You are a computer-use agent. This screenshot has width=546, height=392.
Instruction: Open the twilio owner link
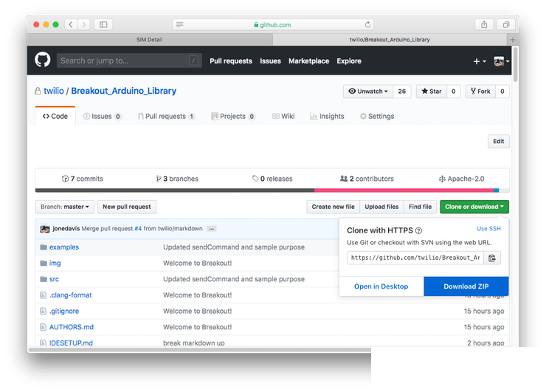coord(54,91)
